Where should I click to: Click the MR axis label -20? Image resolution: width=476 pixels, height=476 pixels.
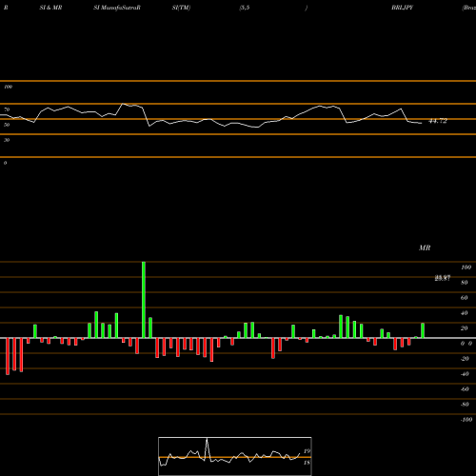click(465, 359)
